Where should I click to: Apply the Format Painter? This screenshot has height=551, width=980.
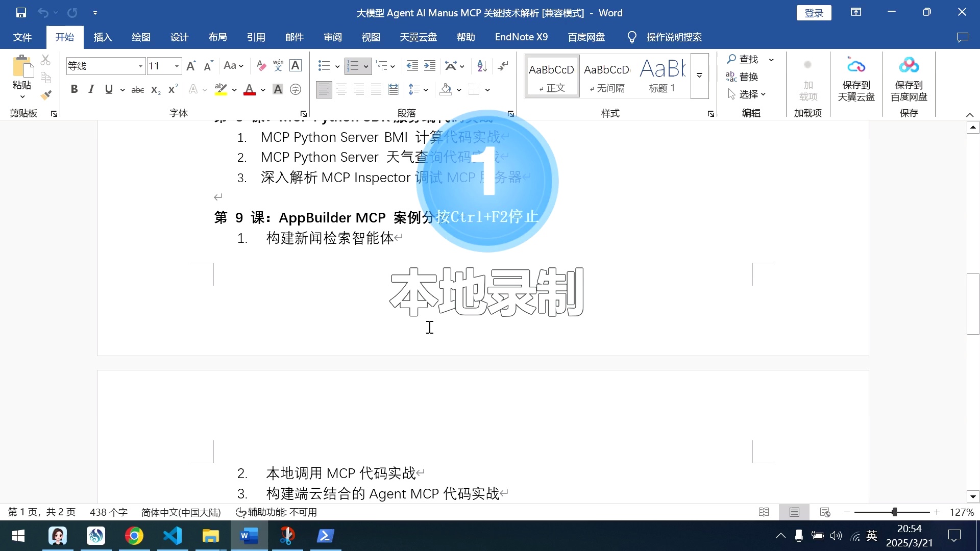click(x=46, y=94)
